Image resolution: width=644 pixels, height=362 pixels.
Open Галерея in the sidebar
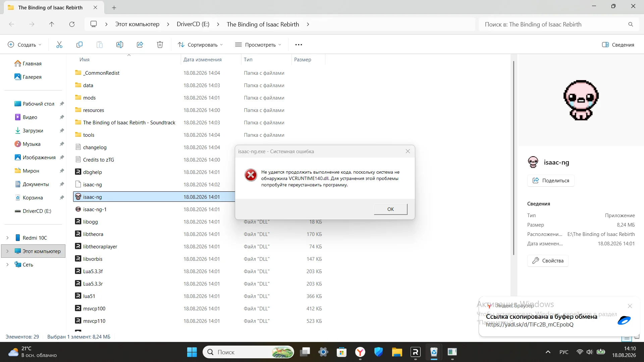pos(28,77)
